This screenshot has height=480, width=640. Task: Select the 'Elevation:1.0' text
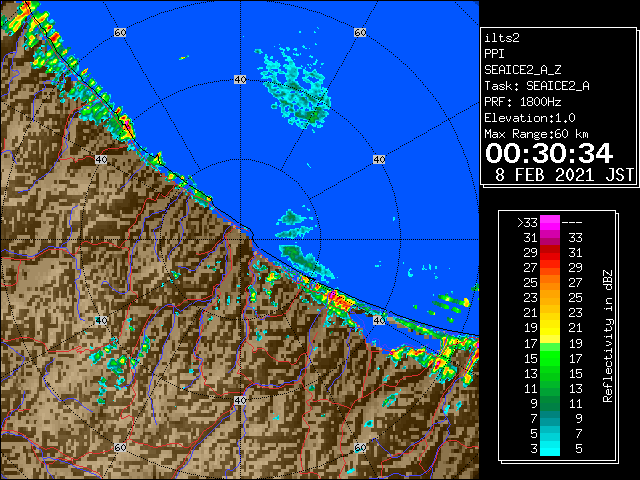click(530, 118)
